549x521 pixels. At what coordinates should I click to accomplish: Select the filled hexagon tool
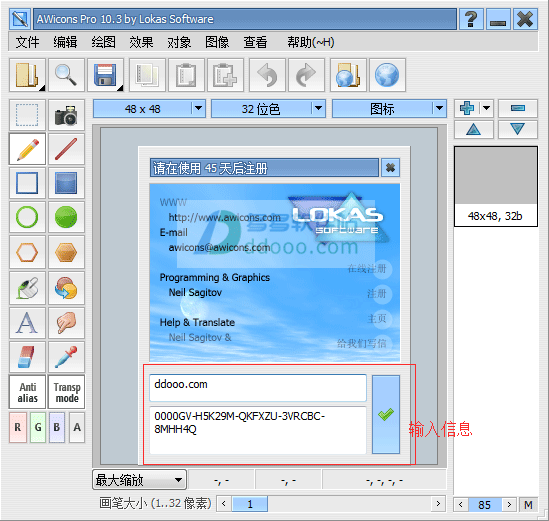66,252
